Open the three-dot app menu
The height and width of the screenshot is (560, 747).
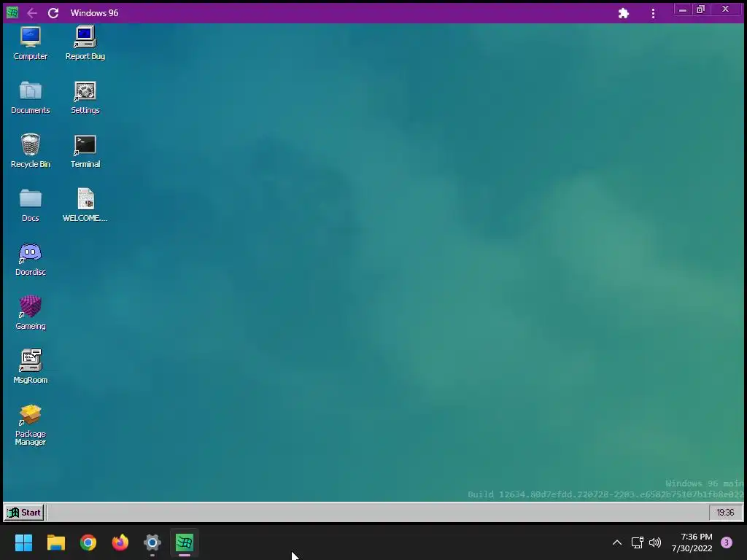click(653, 13)
